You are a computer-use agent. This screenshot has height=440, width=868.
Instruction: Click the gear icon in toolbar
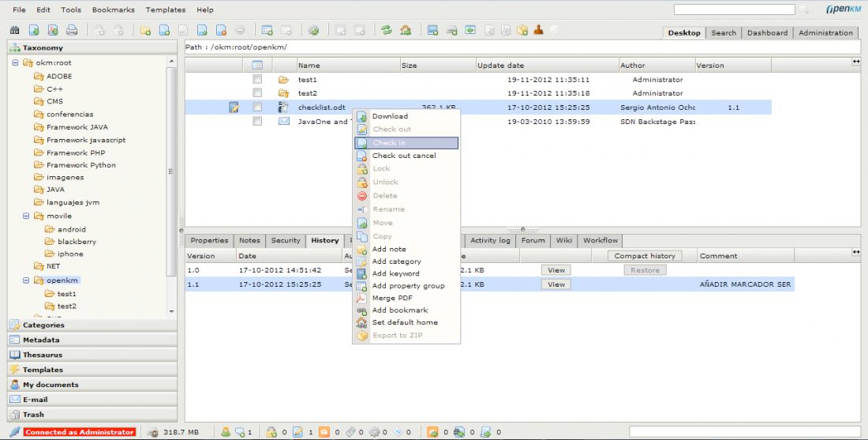(x=313, y=31)
